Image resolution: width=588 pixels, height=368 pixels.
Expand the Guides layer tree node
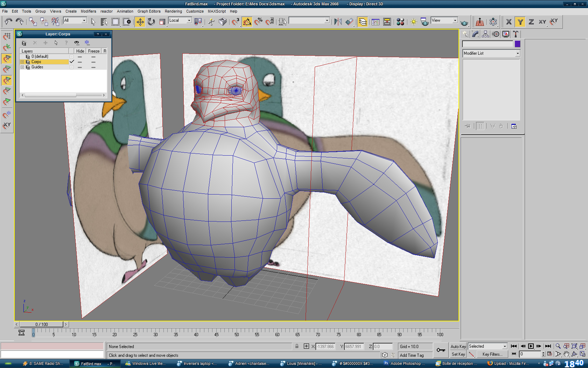click(22, 67)
